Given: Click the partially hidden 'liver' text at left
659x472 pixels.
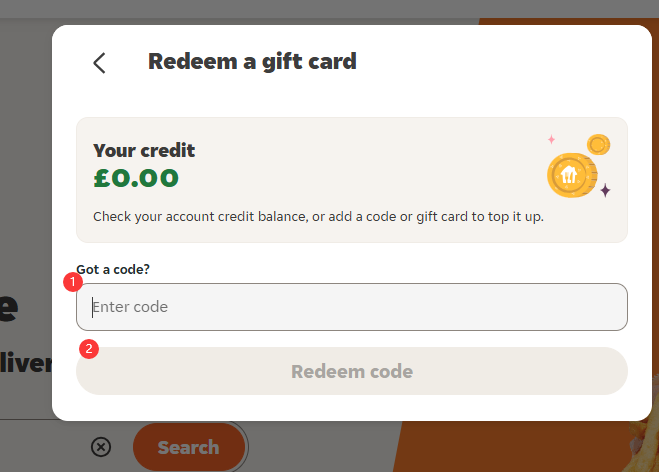Looking at the screenshot, I should [25, 362].
